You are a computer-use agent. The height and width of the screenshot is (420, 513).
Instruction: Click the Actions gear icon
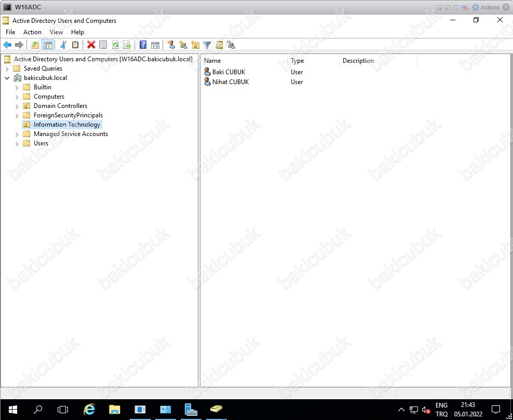476,7
